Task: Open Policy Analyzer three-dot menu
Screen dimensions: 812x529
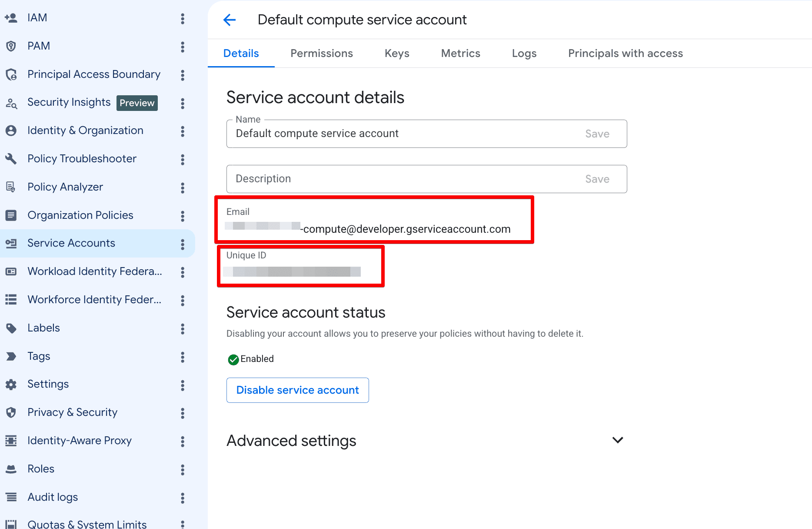Action: tap(183, 188)
